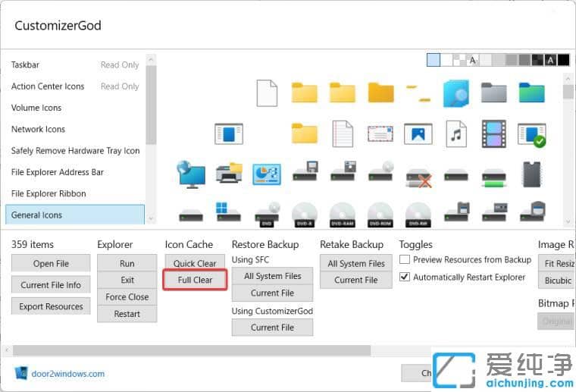This screenshot has height=392, width=576.
Task: Pick the black background color swatch
Action: coord(564,60)
